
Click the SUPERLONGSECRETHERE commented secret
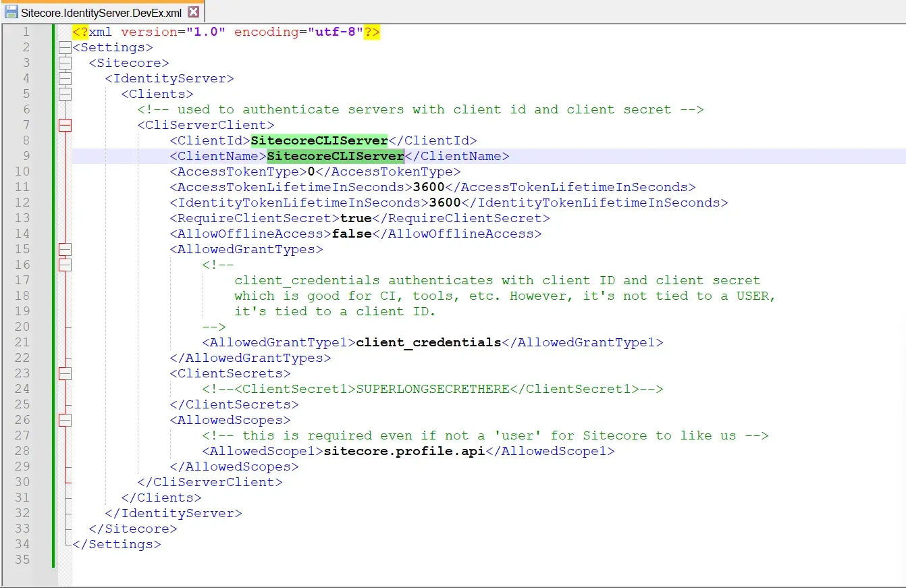pos(433,389)
